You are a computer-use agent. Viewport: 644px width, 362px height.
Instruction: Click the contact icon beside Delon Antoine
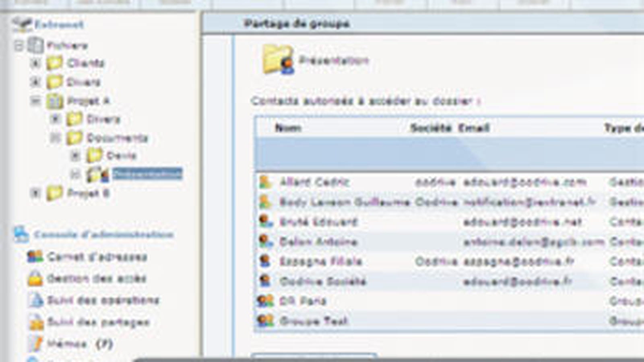(265, 241)
